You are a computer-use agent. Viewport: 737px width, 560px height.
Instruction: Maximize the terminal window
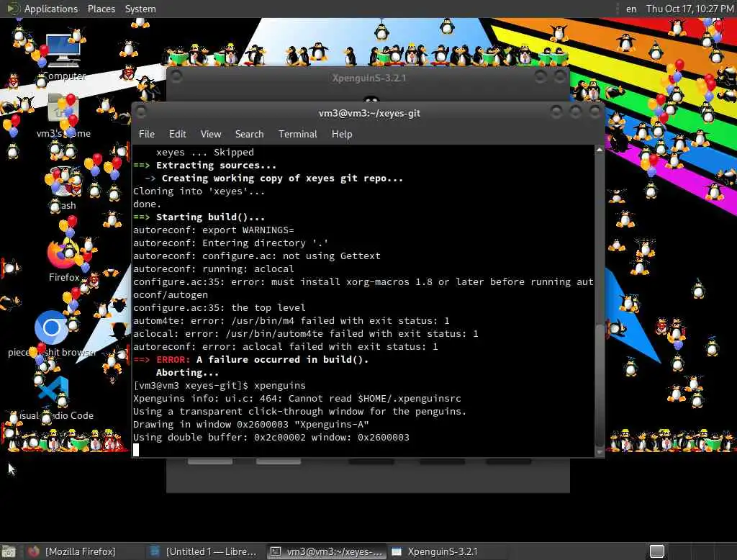click(x=576, y=112)
